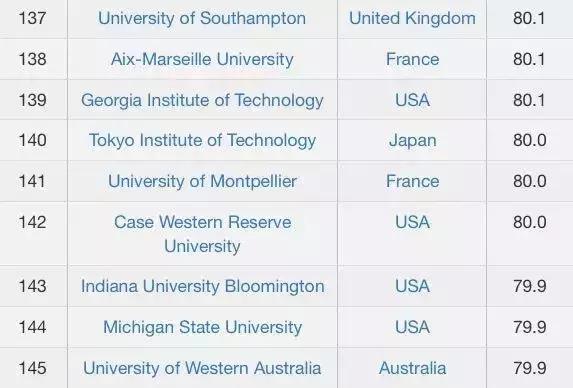Image resolution: width=573 pixels, height=388 pixels.
Task: Click the United Kingdom country link
Action: tap(412, 19)
